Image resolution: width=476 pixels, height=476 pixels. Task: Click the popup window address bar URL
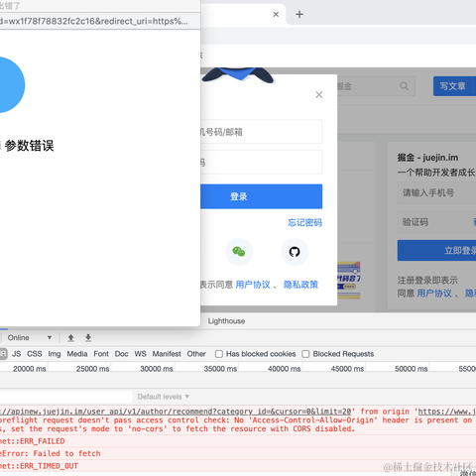(x=94, y=22)
